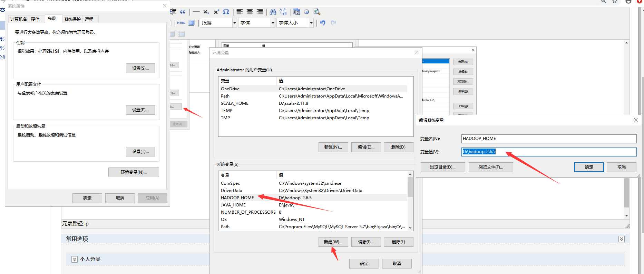
Task: Click the p element in 元素路径
Action: [x=87, y=224]
